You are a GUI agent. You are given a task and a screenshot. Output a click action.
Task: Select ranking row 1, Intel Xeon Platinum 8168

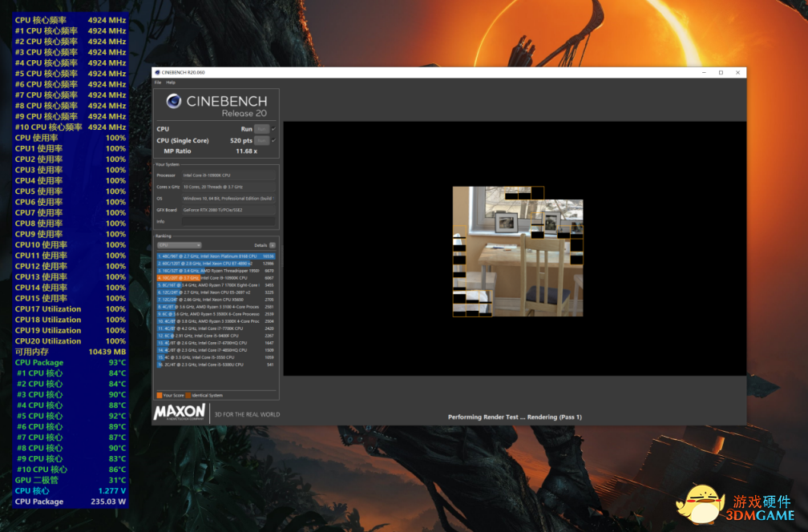tap(216, 256)
